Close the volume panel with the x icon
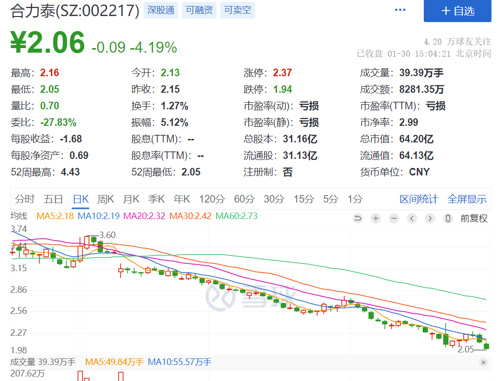Image resolution: width=500 pixels, height=381 pixels. pos(484,362)
